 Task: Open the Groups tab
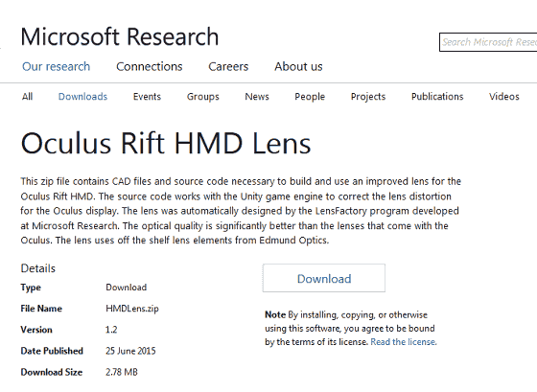tap(203, 97)
